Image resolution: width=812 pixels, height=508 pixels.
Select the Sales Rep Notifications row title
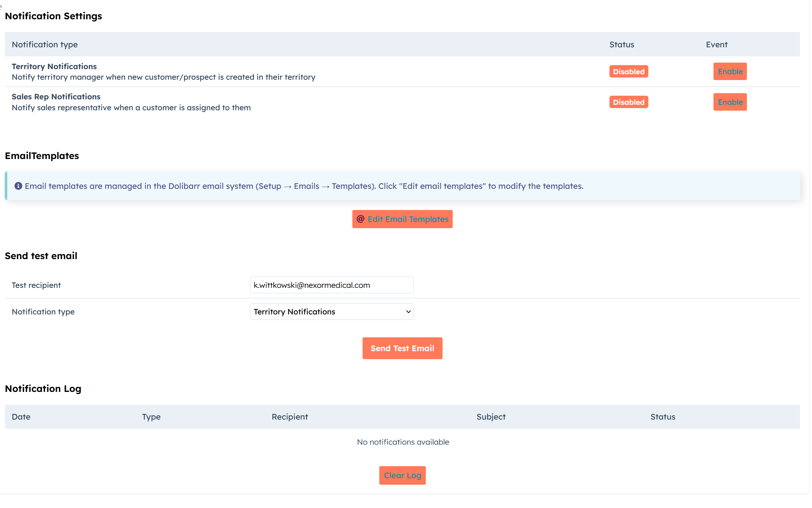tap(56, 96)
